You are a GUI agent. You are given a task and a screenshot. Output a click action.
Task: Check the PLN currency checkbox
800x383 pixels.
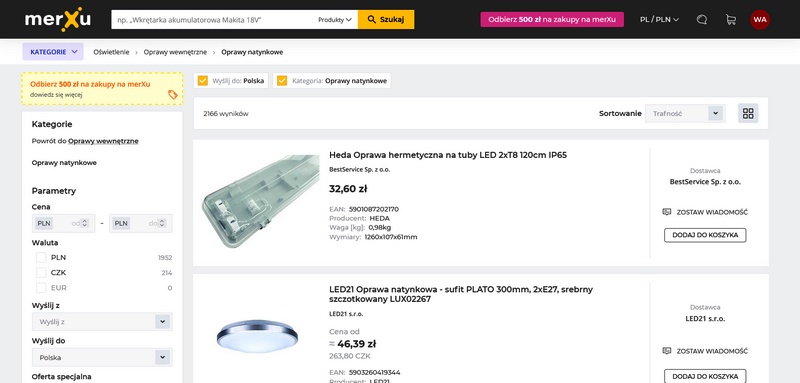click(41, 258)
